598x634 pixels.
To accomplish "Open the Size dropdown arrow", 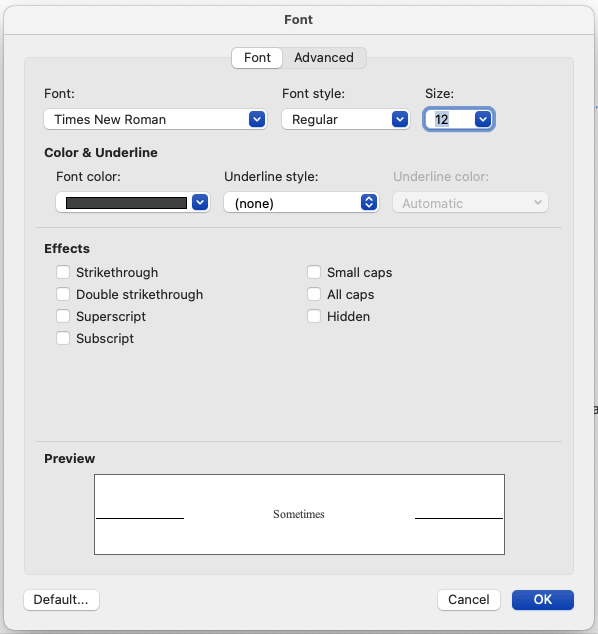I will [483, 119].
